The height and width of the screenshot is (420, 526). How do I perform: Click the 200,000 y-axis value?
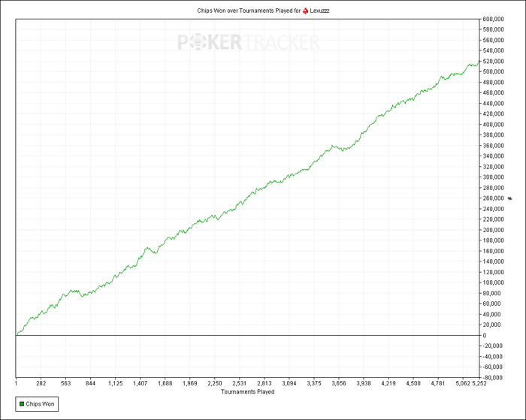[x=493, y=230]
